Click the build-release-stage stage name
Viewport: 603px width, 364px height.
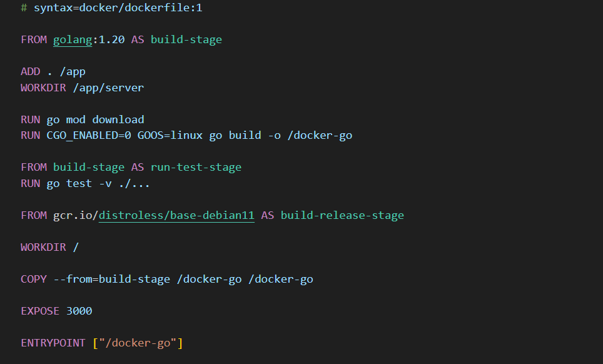tap(342, 215)
